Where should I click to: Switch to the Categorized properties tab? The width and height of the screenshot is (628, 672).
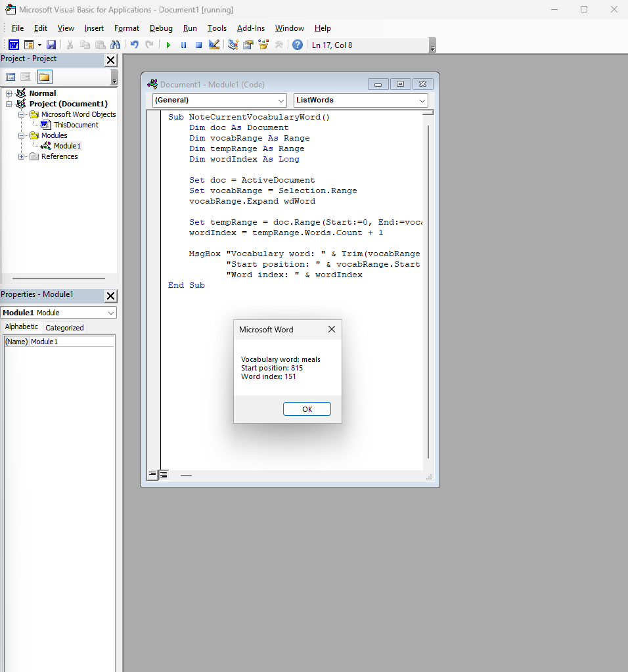click(64, 328)
